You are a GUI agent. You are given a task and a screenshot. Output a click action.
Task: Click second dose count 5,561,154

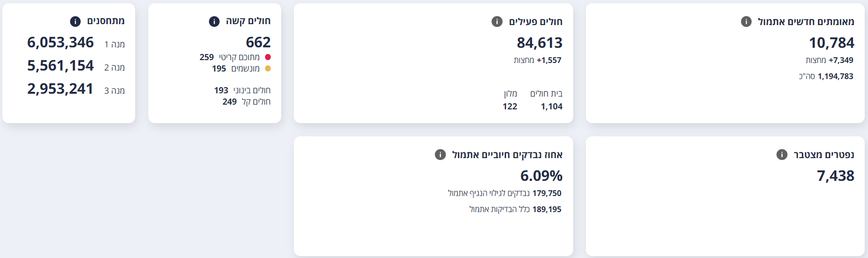60,65
